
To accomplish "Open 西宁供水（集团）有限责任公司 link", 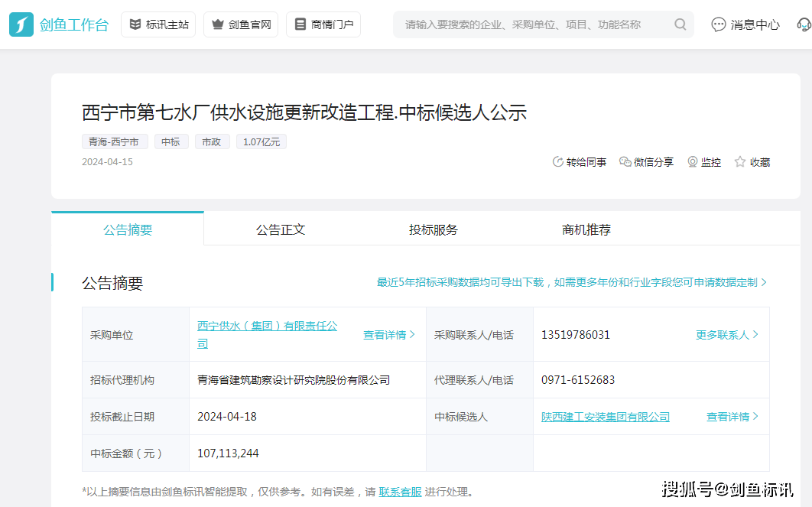I will point(267,334).
